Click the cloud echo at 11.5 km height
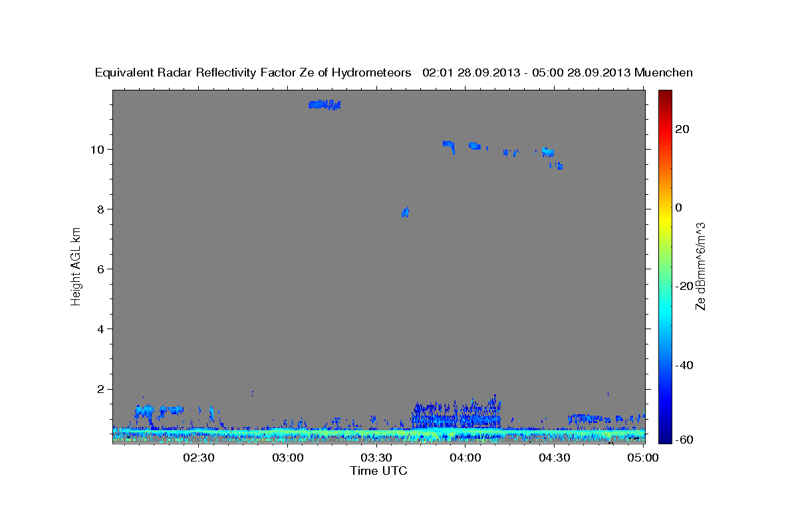Screen dimensions: 798x532 [325, 104]
